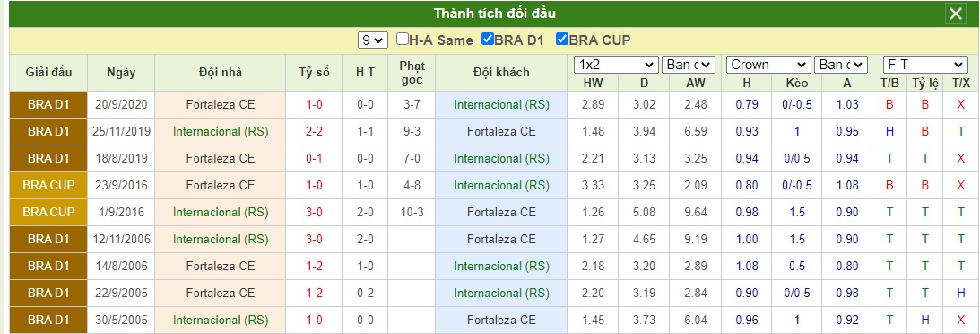Open the Crown bookmaker dropdown
This screenshot has width=980, height=334.
(x=768, y=65)
